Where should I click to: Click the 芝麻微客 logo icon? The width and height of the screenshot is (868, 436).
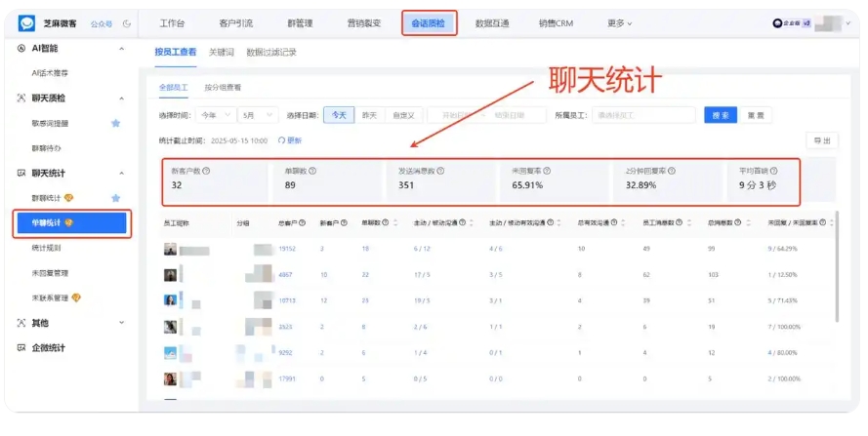tap(26, 23)
